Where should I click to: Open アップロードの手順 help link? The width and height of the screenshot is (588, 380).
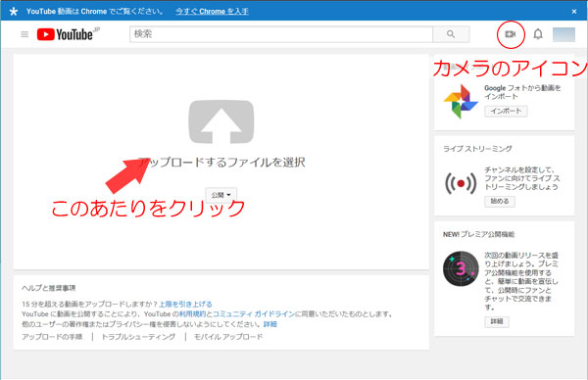pyautogui.click(x=52, y=337)
